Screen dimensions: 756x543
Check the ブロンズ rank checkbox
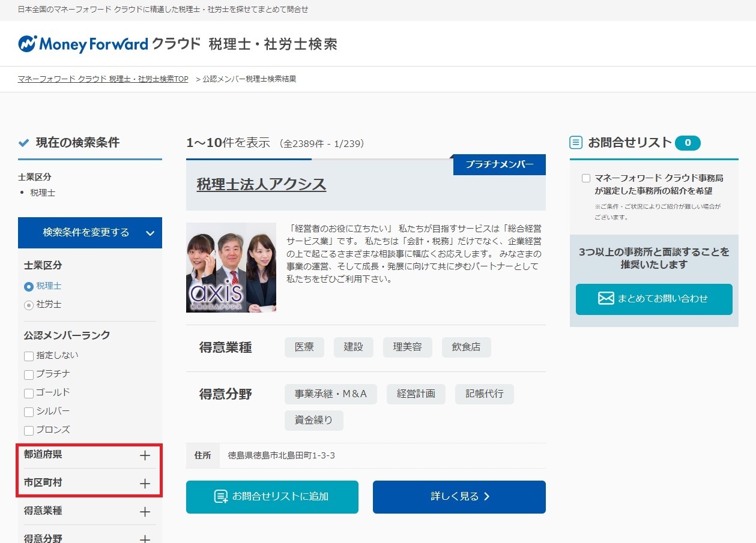click(29, 431)
